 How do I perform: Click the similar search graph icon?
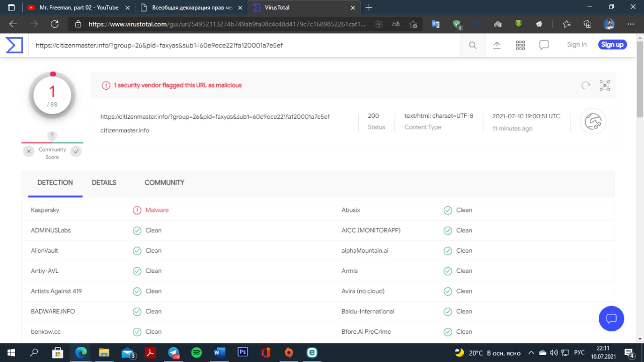click(x=605, y=86)
